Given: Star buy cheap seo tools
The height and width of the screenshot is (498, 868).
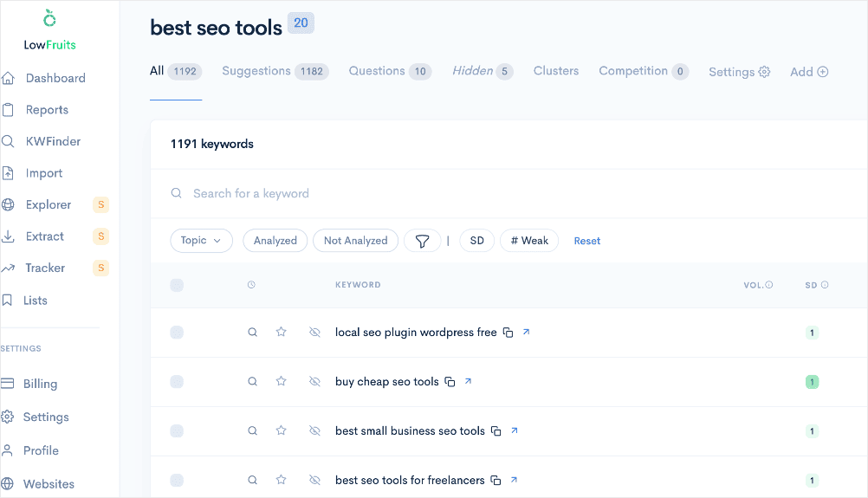Looking at the screenshot, I should [282, 381].
